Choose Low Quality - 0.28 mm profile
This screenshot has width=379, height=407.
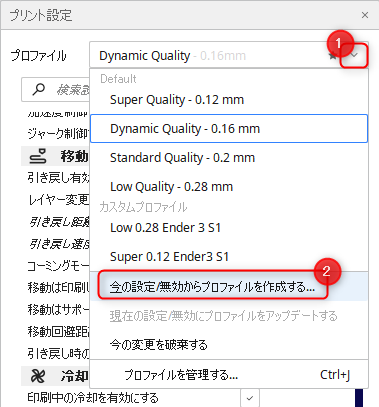pos(229,186)
